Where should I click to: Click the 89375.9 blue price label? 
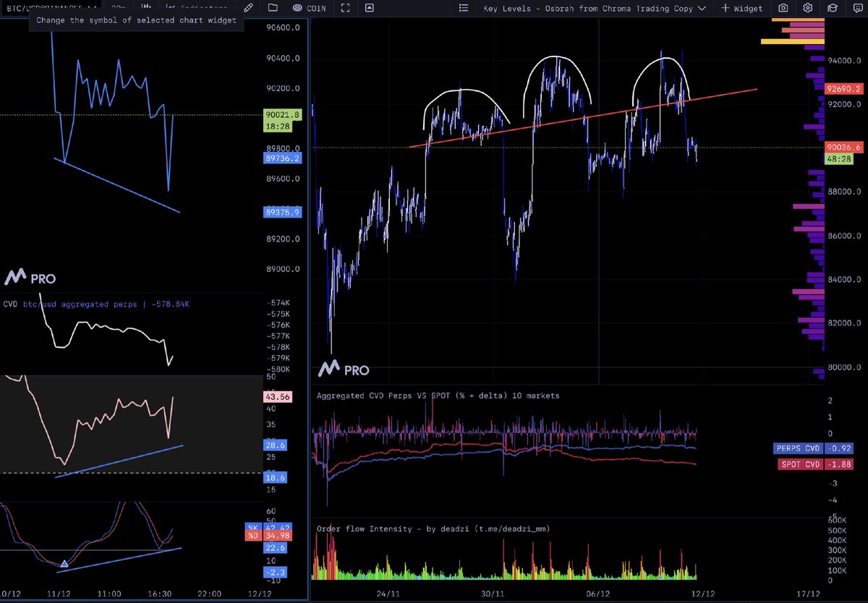[x=283, y=212]
